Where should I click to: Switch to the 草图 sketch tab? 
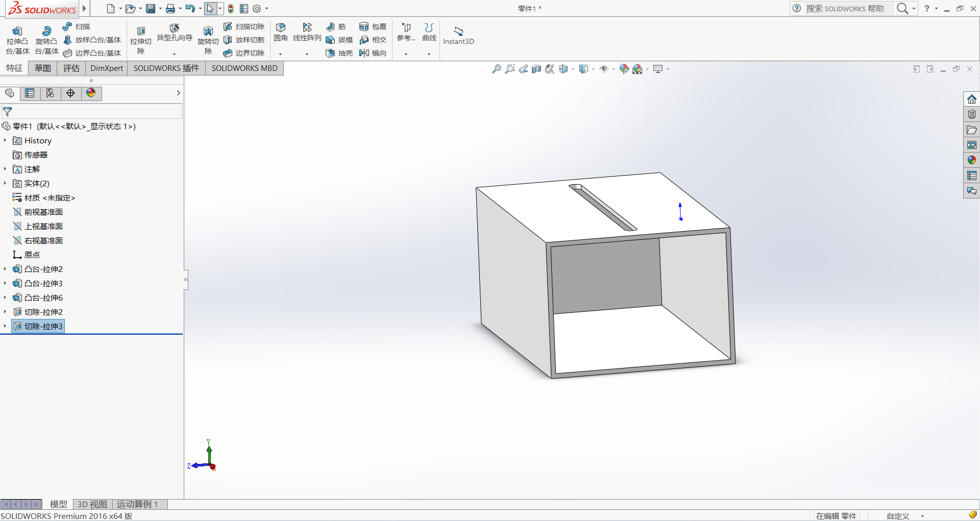[42, 68]
